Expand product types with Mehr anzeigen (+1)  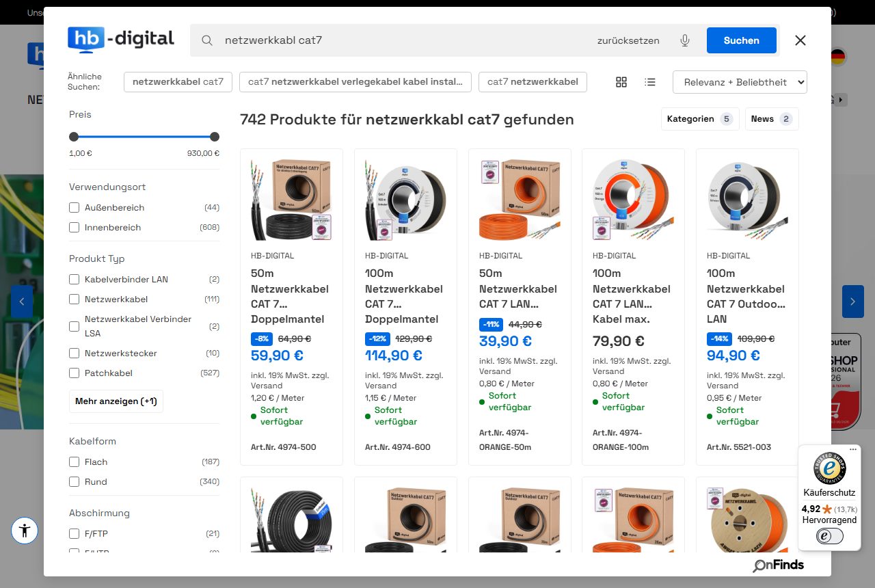116,401
